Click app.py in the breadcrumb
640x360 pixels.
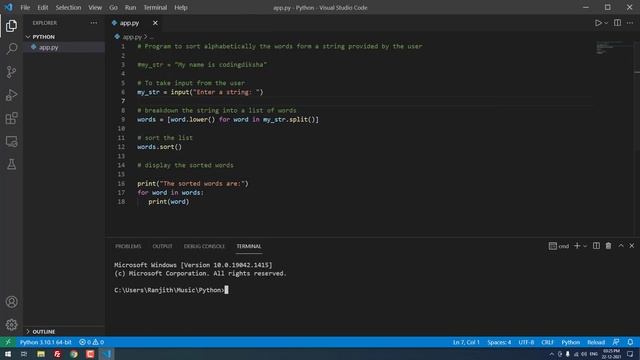132,37
